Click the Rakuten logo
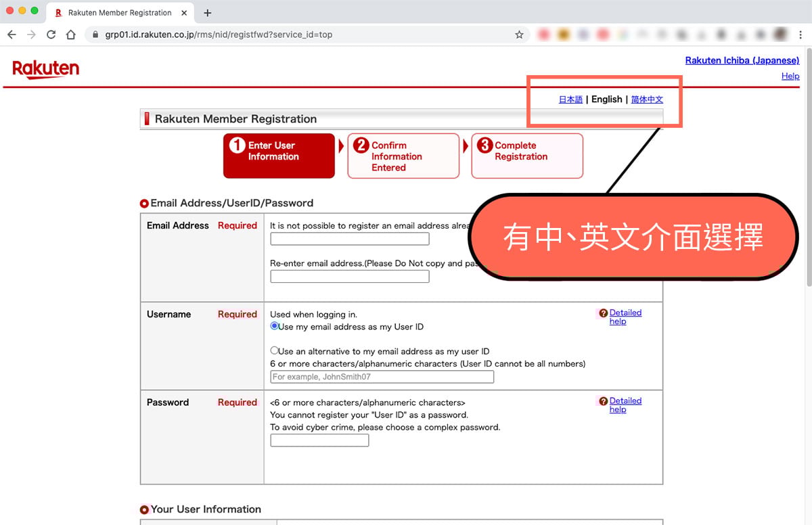 [x=46, y=69]
